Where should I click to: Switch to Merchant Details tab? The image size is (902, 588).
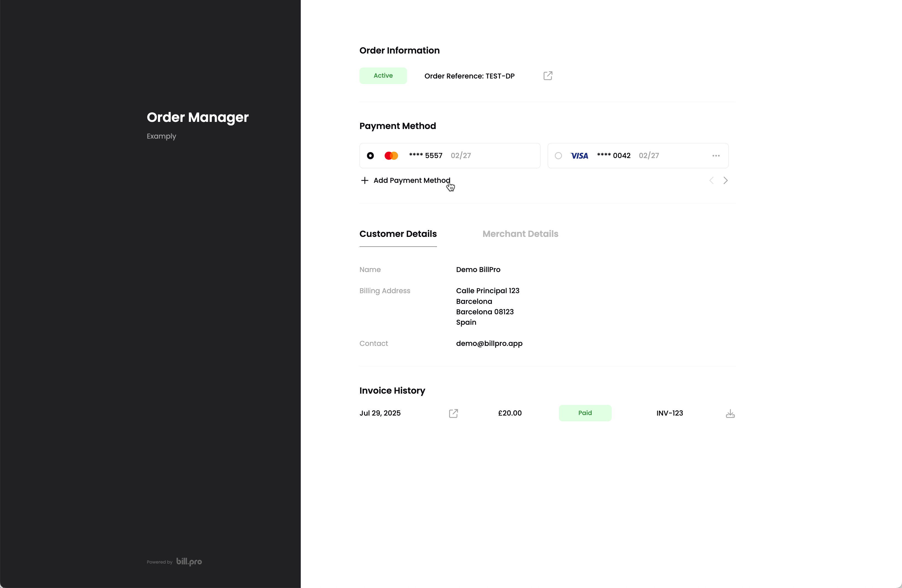[520, 234]
